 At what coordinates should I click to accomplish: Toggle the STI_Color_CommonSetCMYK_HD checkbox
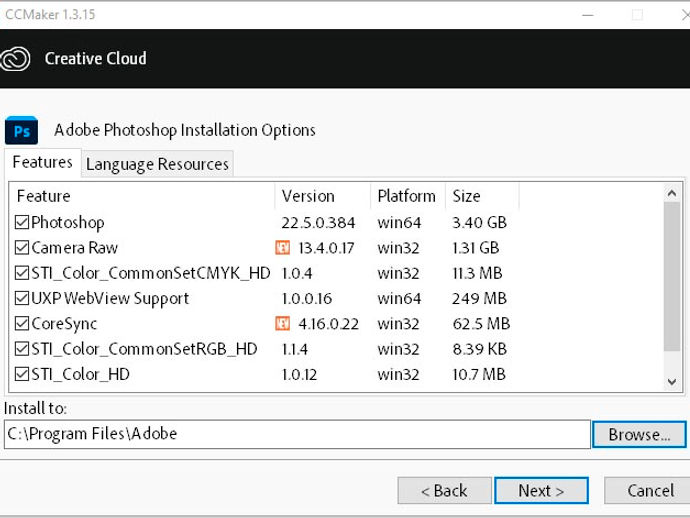tap(22, 273)
